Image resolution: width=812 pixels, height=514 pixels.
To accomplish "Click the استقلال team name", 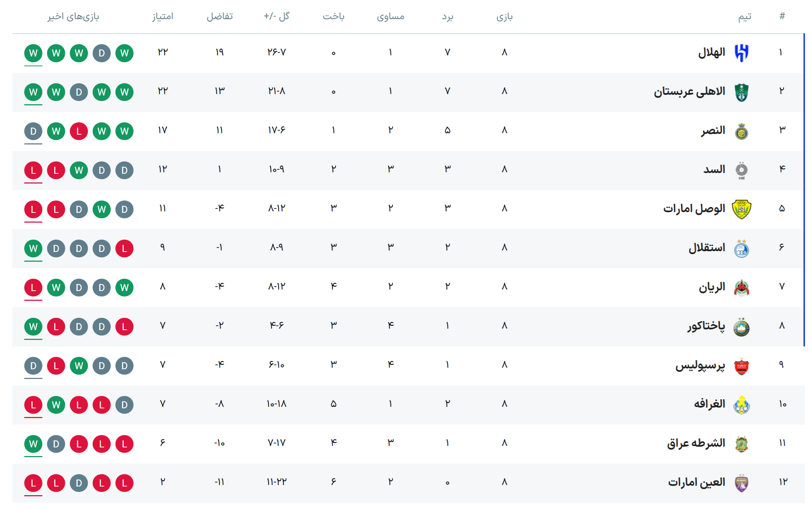I will (707, 248).
